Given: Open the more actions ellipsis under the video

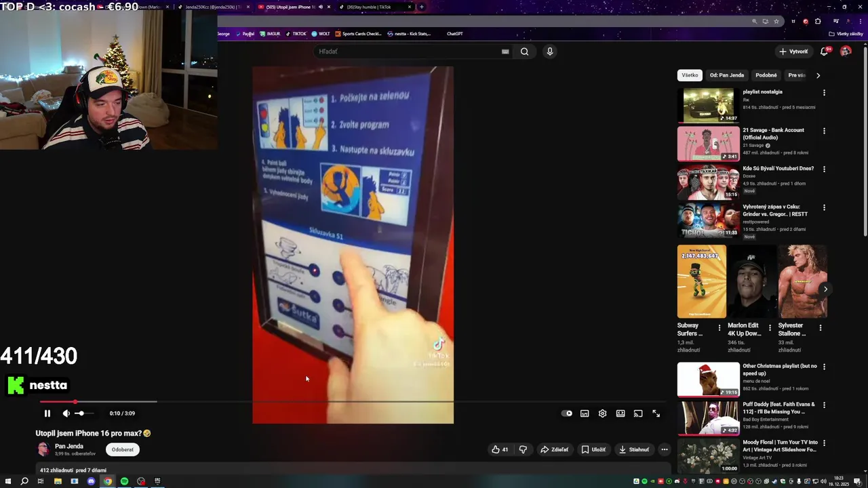Looking at the screenshot, I should point(665,449).
